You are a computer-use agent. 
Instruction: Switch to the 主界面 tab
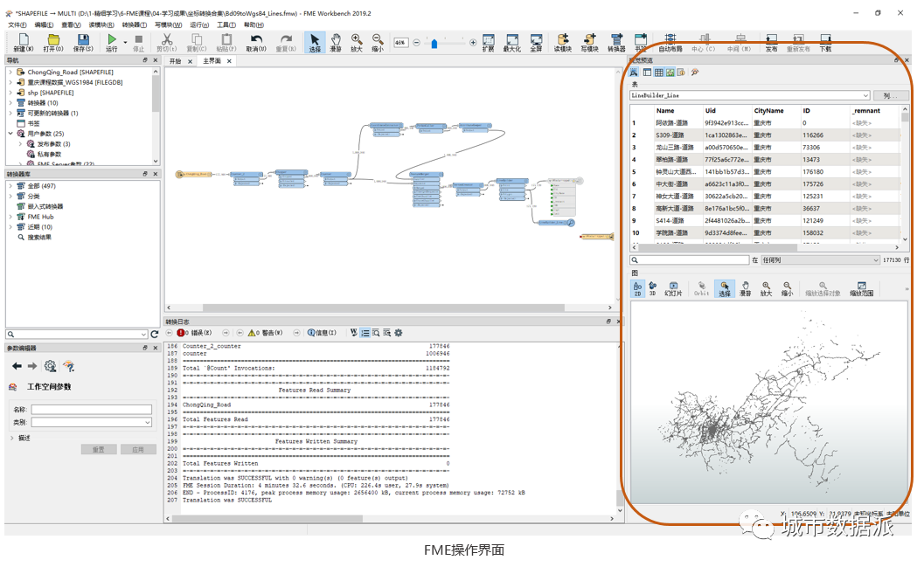(x=212, y=61)
